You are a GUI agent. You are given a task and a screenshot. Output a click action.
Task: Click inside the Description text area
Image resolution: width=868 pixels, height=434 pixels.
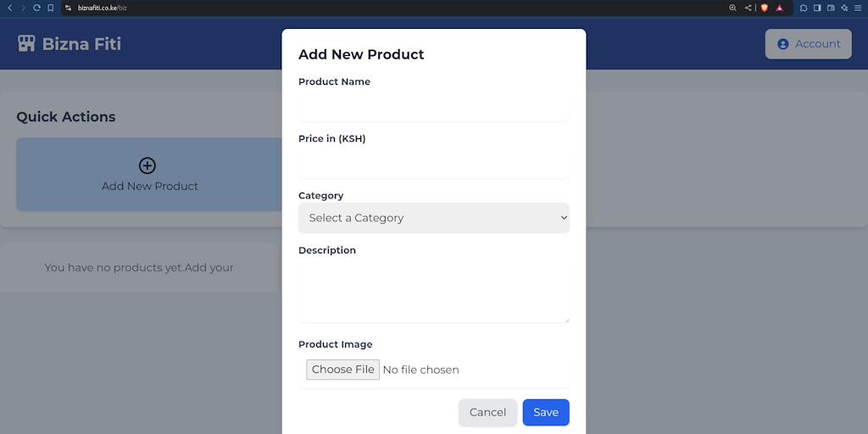click(x=433, y=292)
